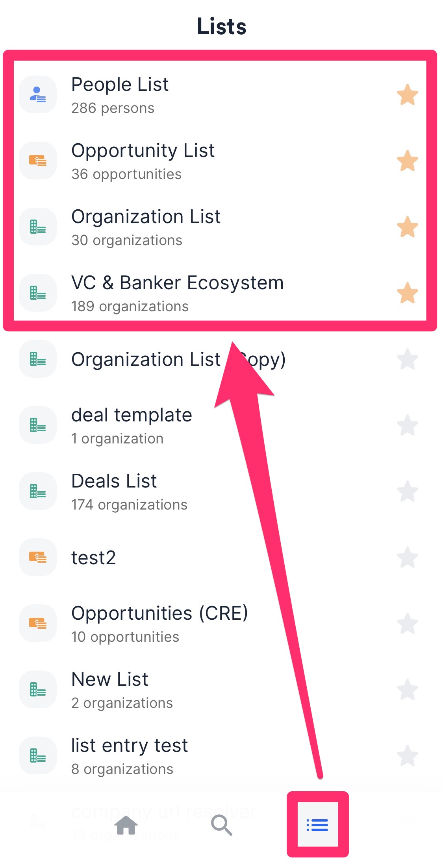The width and height of the screenshot is (443, 868).
Task: Tap the deal template organization icon
Action: click(x=37, y=425)
